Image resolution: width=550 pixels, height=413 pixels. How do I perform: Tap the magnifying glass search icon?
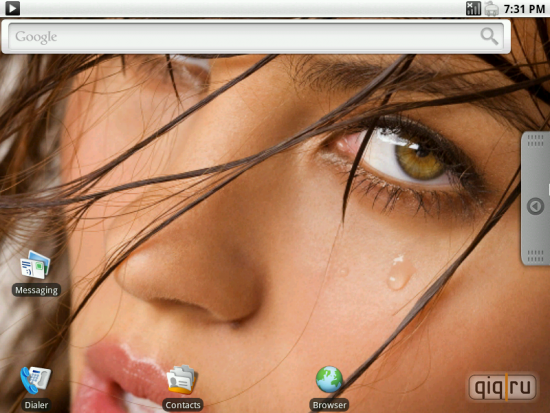(489, 36)
